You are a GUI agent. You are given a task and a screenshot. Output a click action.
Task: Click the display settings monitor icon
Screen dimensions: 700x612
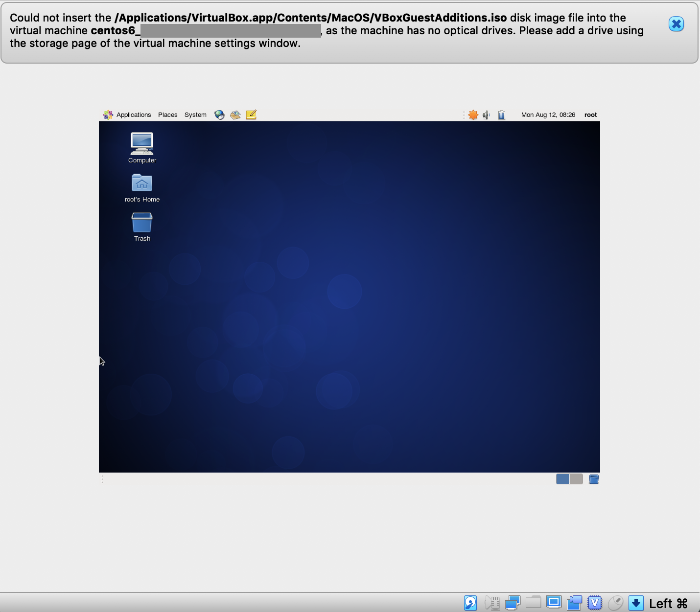pyautogui.click(x=554, y=602)
